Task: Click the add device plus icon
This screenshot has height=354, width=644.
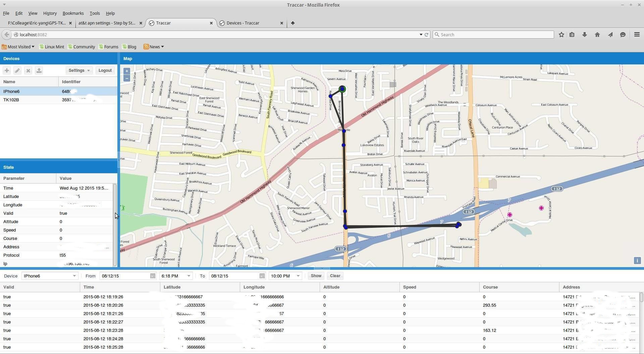Action: pyautogui.click(x=7, y=70)
